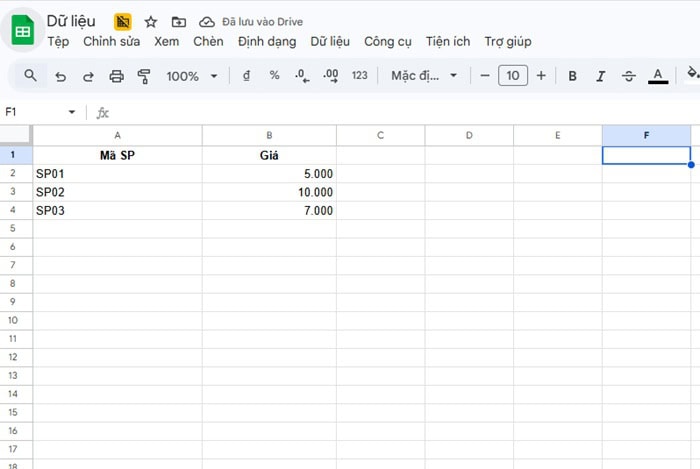Click the search menus magnifier icon
Viewport: 700px width, 469px height.
pos(30,76)
